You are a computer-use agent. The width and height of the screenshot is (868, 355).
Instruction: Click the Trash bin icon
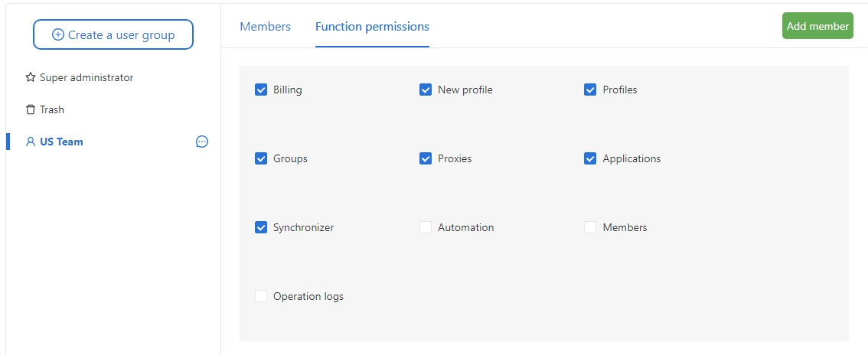click(x=31, y=109)
